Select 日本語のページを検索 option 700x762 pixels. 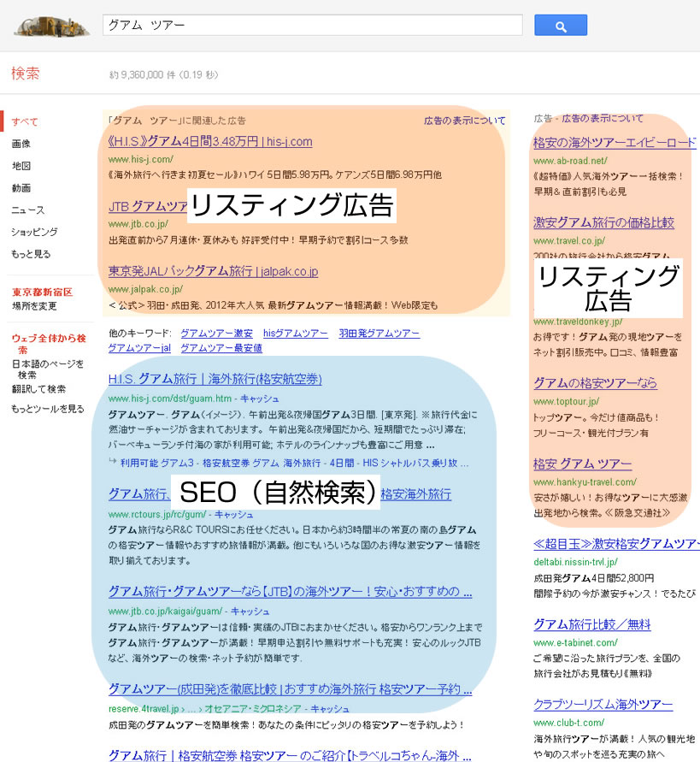[x=48, y=369]
